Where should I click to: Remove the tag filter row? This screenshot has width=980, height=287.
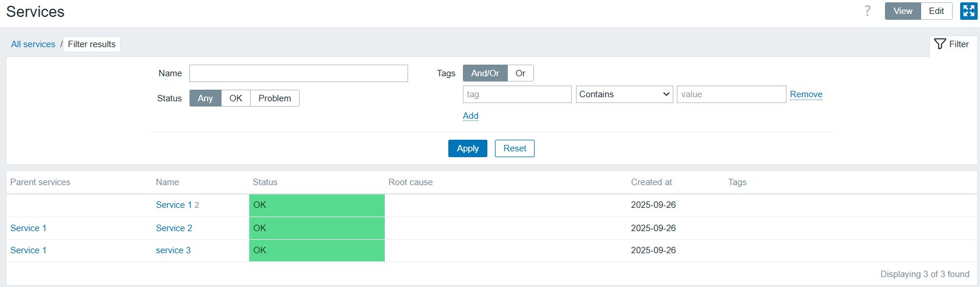point(806,94)
